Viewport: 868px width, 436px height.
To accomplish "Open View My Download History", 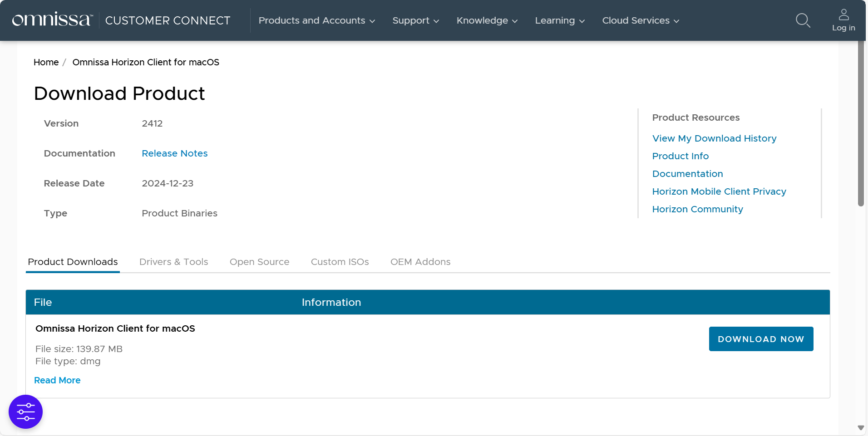I will 714,138.
